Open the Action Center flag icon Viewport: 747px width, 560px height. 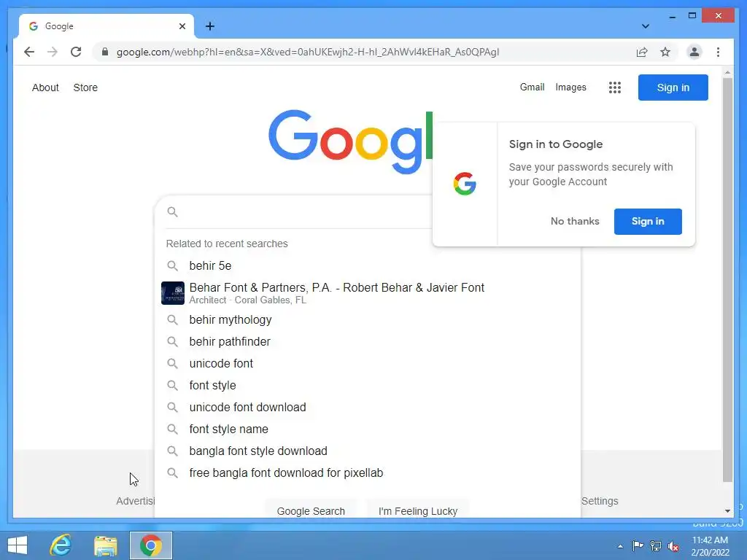click(x=638, y=546)
